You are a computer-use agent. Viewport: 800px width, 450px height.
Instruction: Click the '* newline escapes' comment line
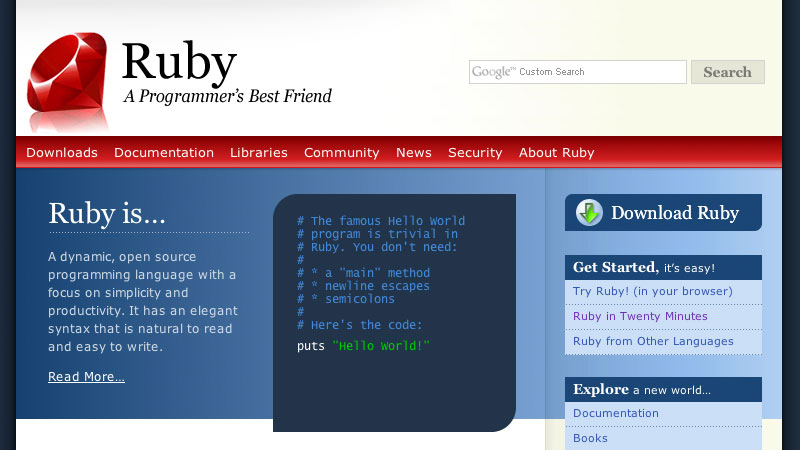(363, 286)
